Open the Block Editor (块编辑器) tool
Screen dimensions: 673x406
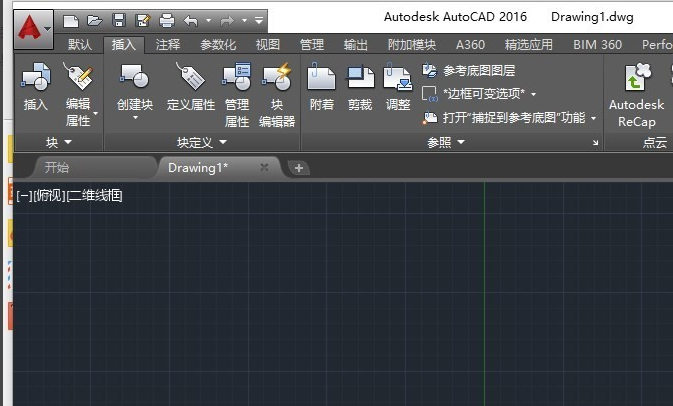point(276,77)
